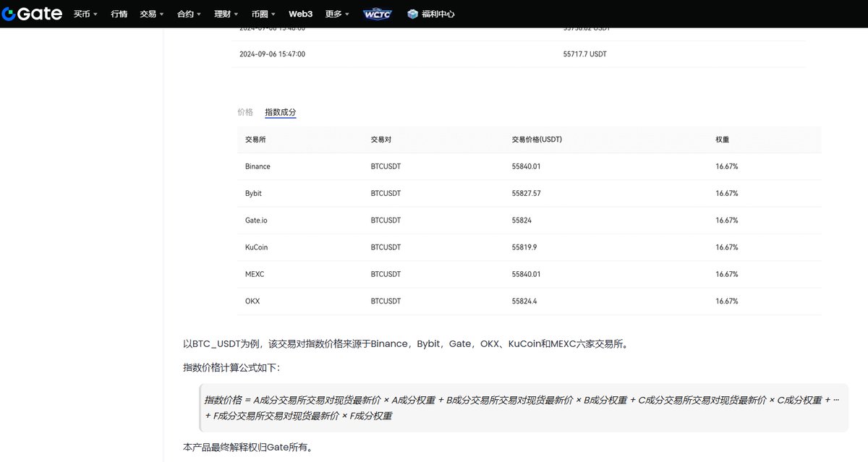Screen dimensions: 868x462
Task: Select the 指数成分 tab
Action: coord(281,112)
